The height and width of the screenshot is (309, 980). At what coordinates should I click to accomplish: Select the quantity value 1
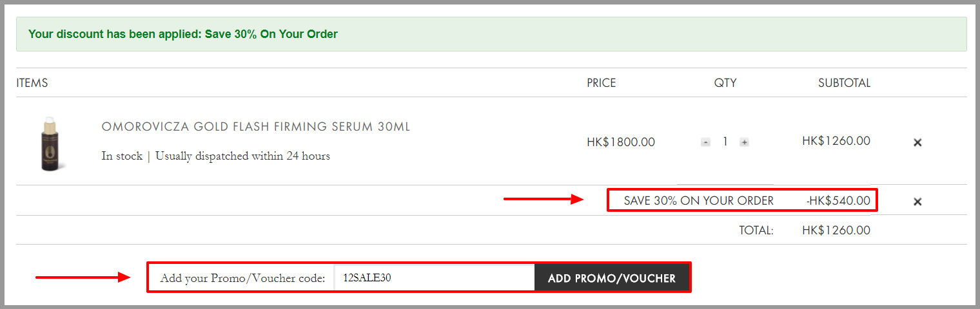tap(725, 142)
